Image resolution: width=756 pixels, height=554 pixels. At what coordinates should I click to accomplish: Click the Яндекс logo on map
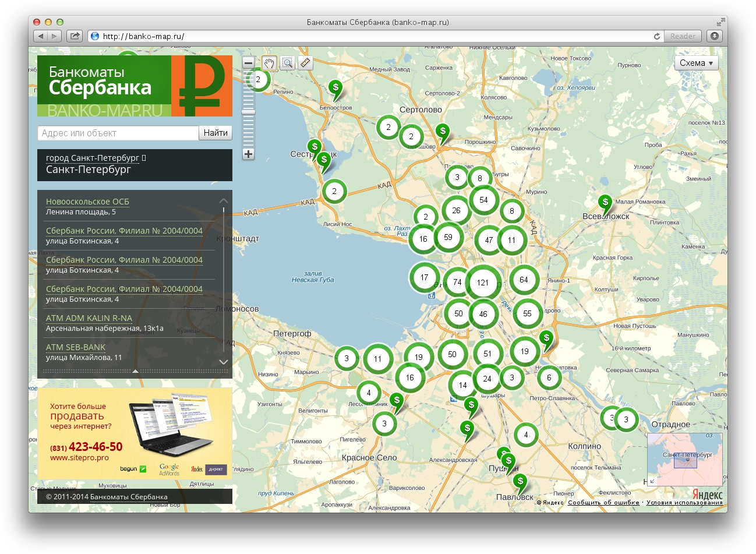(707, 495)
